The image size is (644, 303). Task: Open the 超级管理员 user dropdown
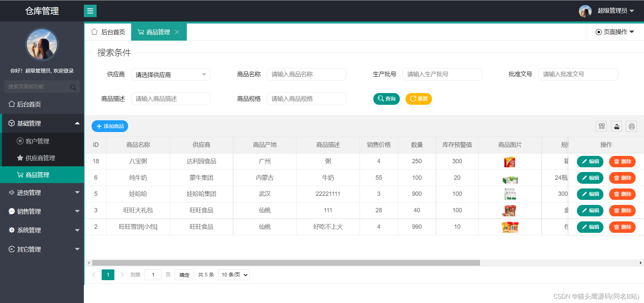pos(616,11)
